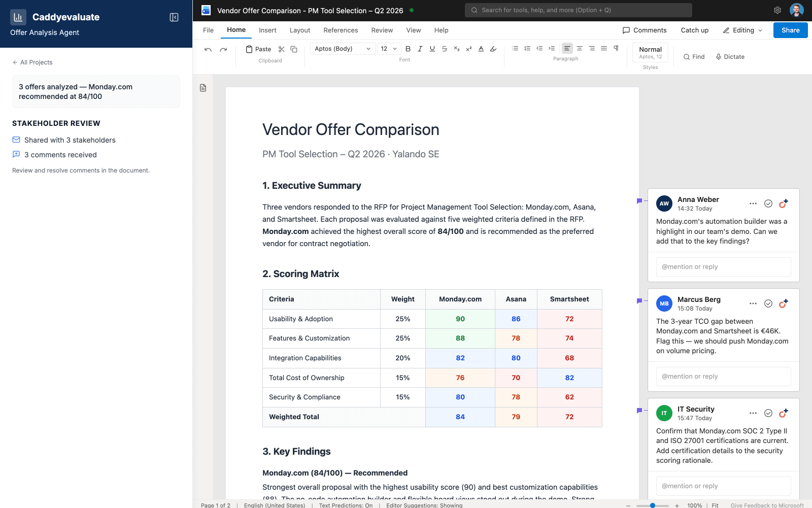This screenshot has height=508, width=812.
Task: Toggle italic formatting
Action: pos(420,49)
